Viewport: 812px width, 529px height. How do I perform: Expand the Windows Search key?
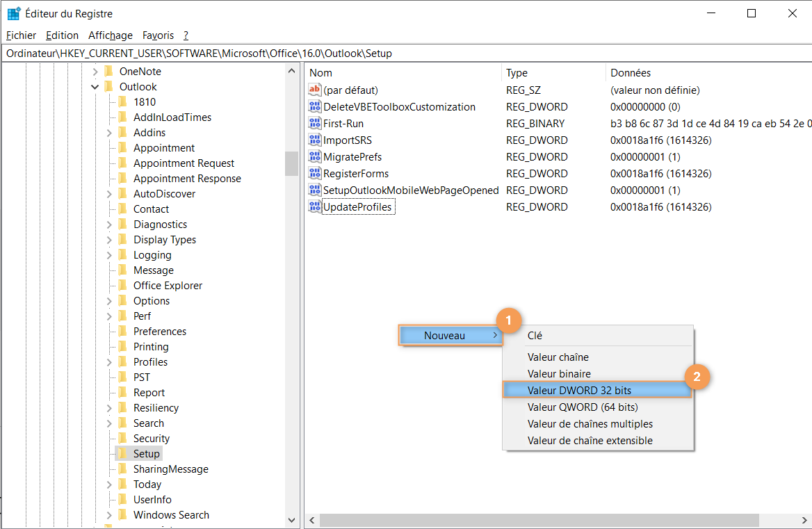(109, 514)
